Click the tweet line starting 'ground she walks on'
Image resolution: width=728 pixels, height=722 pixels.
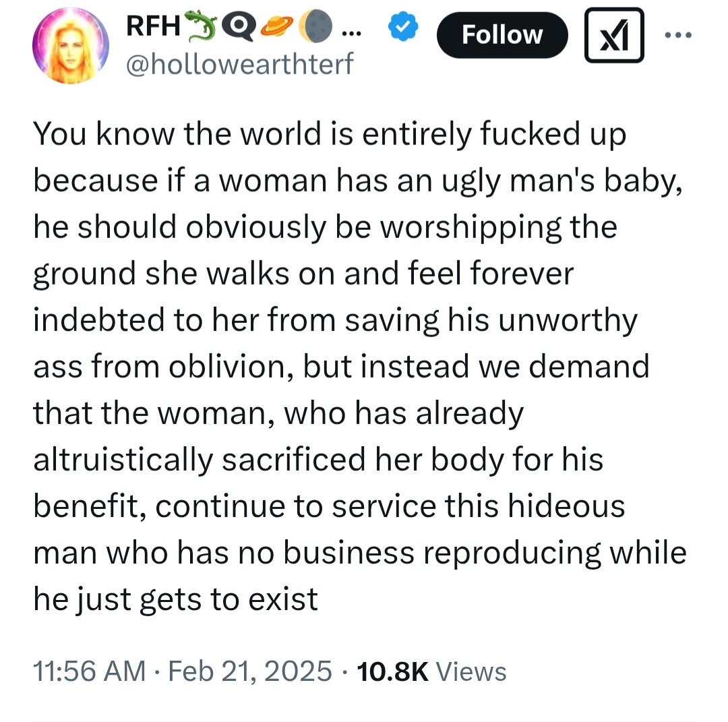coord(303,274)
